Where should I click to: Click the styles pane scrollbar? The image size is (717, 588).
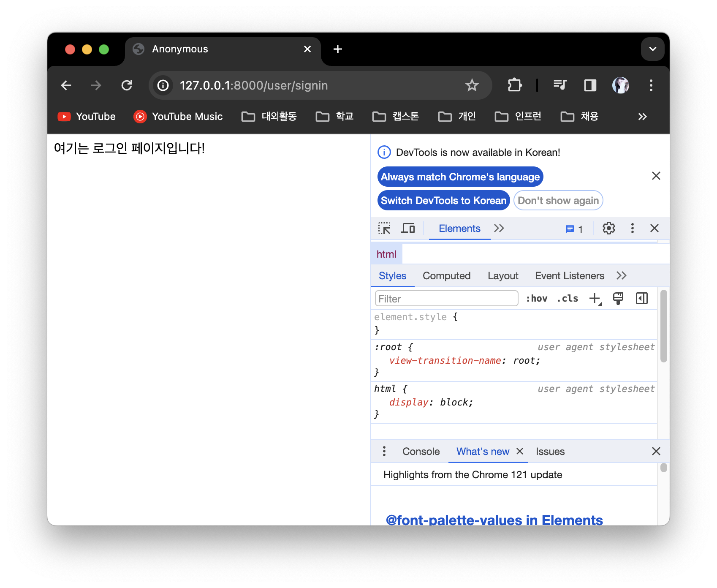[663, 326]
